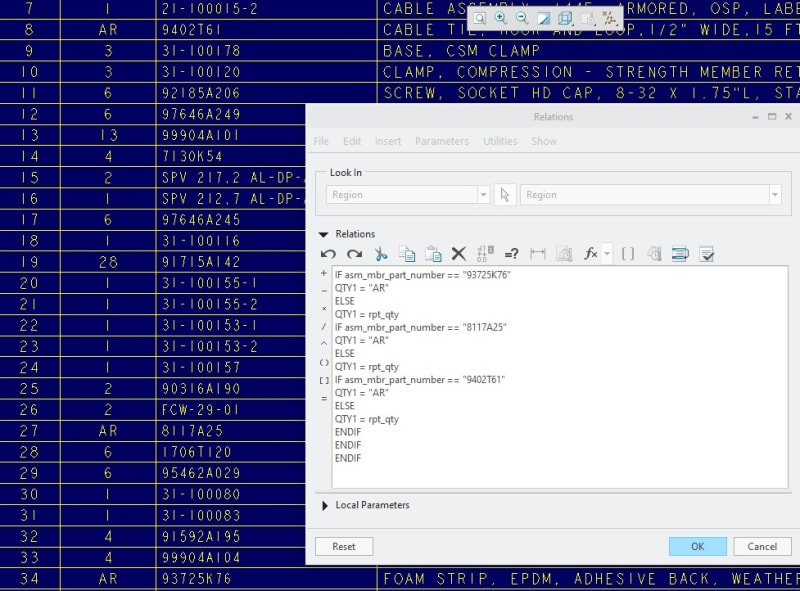Select BOM cell FCW-29-01
800x591 pixels.
point(201,410)
